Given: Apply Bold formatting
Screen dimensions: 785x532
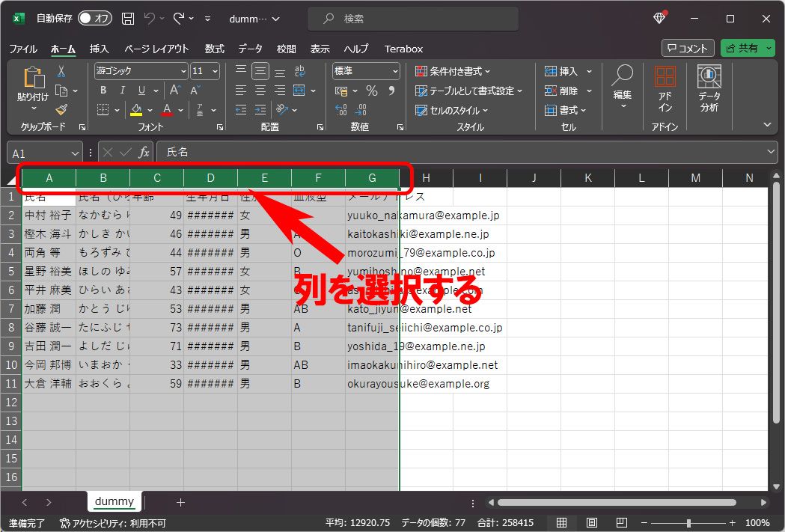Looking at the screenshot, I should point(103,91).
